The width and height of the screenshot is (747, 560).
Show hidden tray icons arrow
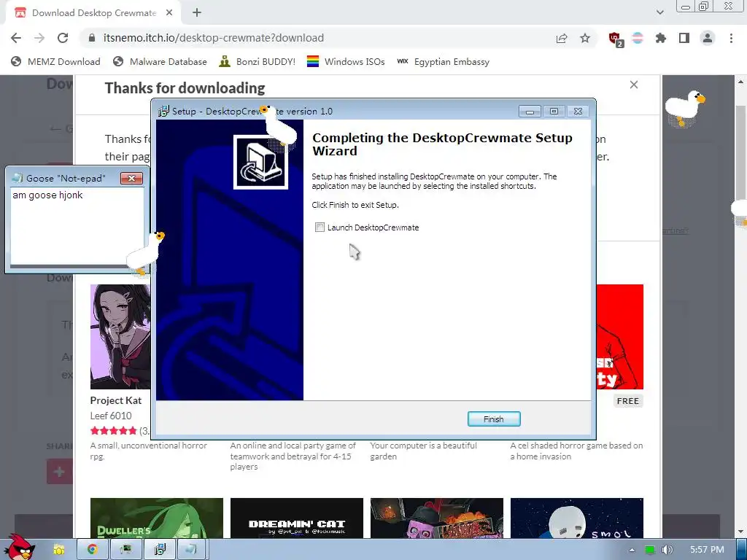(x=632, y=550)
